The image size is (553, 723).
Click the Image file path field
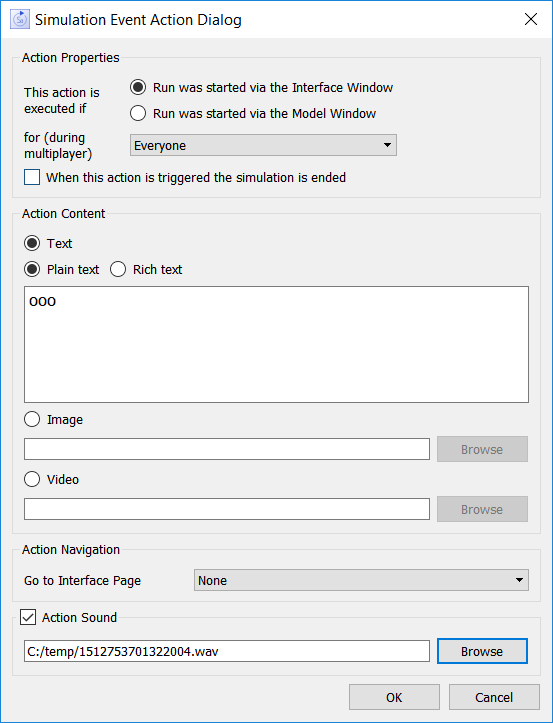tap(227, 449)
